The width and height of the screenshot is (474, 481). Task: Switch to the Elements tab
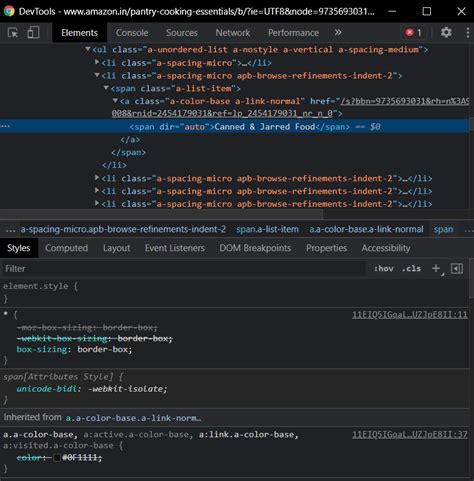[x=79, y=33]
